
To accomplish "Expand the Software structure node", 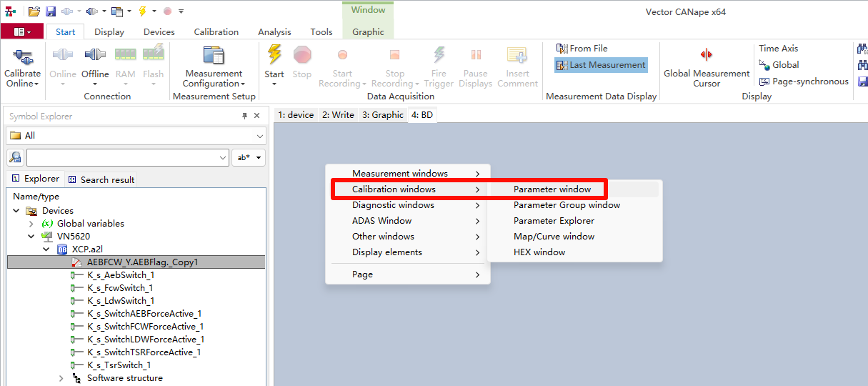I will click(61, 378).
